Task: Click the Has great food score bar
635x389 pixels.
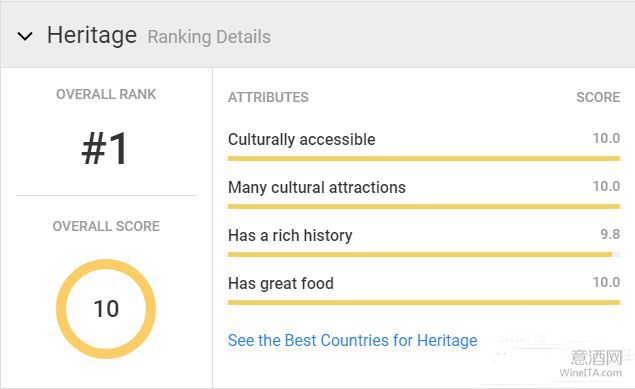Action: [424, 302]
